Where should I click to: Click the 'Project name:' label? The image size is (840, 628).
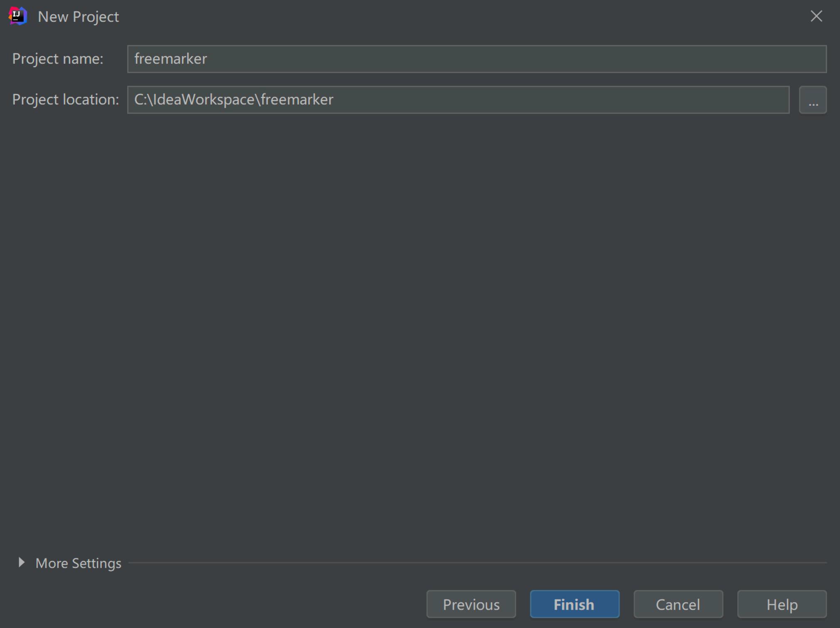[58, 59]
